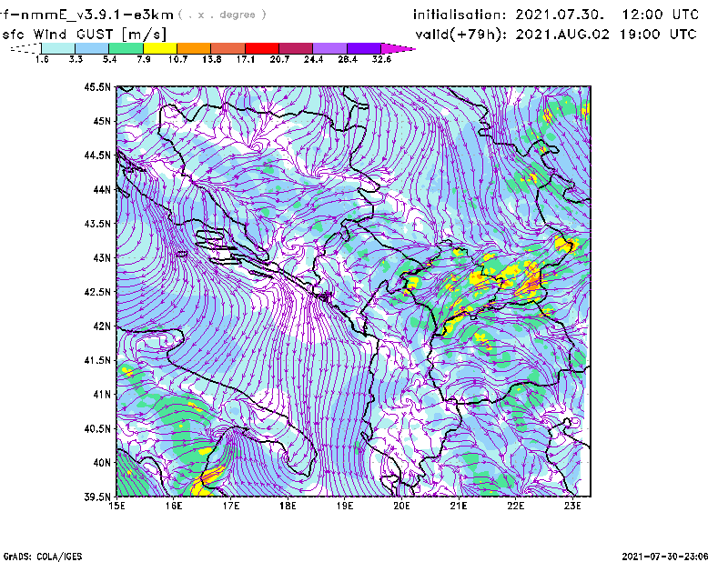
Task: Click the legend value 13.8
Action: click(212, 59)
